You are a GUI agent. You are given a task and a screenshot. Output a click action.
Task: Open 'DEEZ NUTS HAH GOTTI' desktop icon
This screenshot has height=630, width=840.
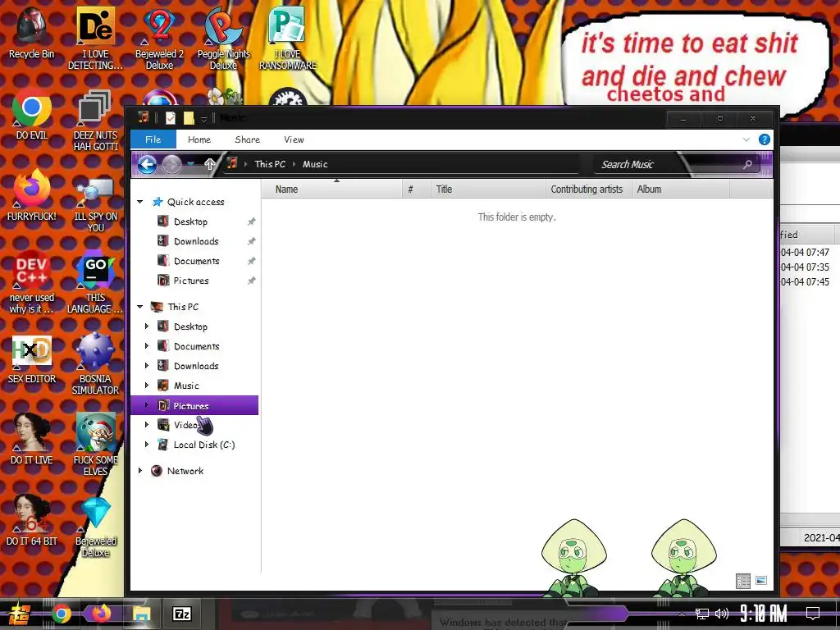(95, 120)
